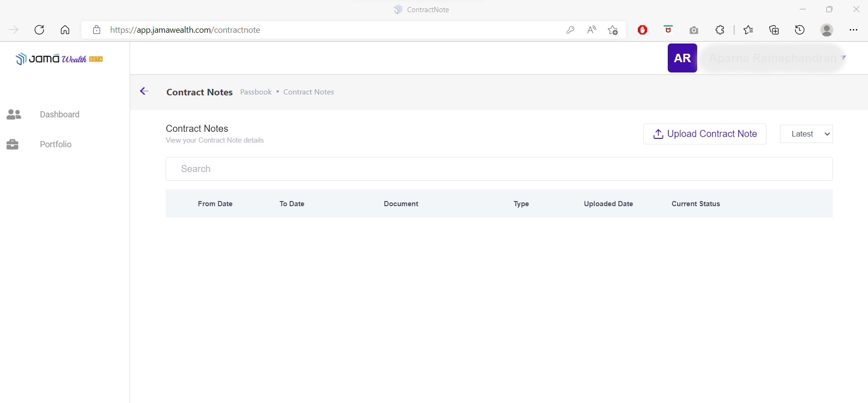
Task: Open the browser profile avatar
Action: tap(827, 30)
